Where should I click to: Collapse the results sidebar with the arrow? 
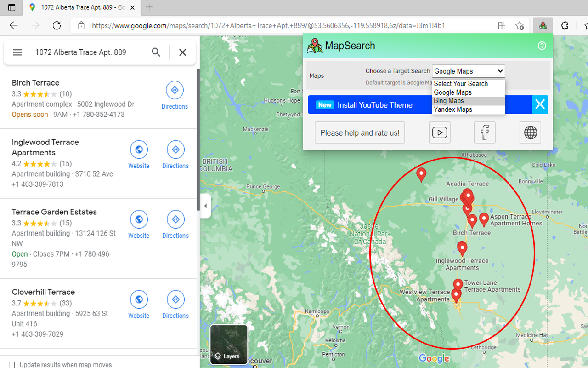205,206
